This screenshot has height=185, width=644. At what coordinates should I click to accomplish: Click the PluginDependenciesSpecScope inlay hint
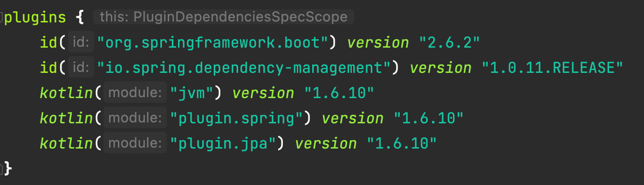pos(224,17)
